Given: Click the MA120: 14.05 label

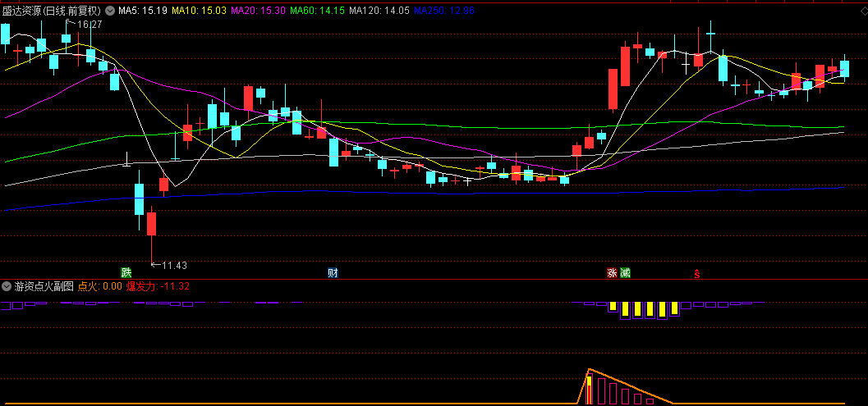Looking at the screenshot, I should [x=379, y=11].
